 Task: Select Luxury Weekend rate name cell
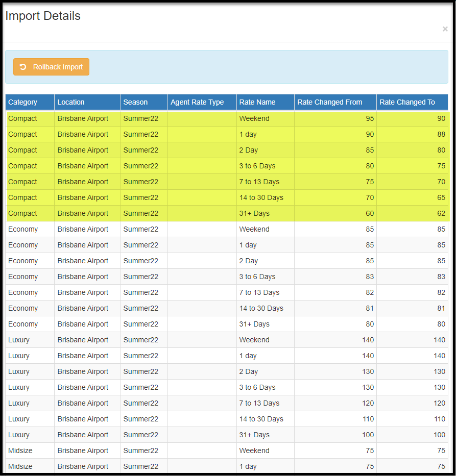pos(265,340)
